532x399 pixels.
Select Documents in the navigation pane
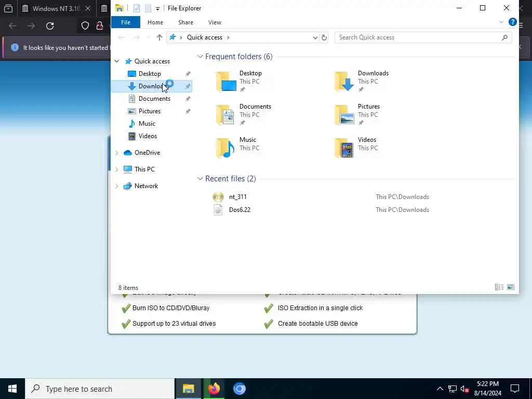pos(154,99)
